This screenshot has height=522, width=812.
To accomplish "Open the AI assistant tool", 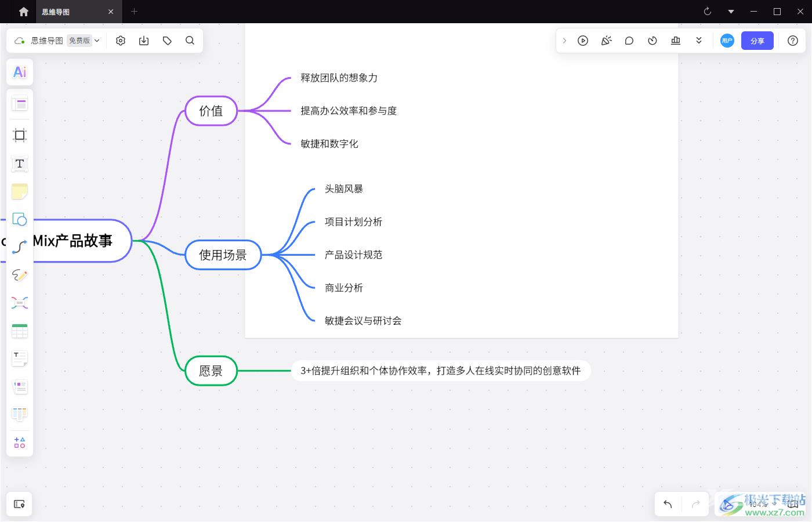I will [20, 72].
